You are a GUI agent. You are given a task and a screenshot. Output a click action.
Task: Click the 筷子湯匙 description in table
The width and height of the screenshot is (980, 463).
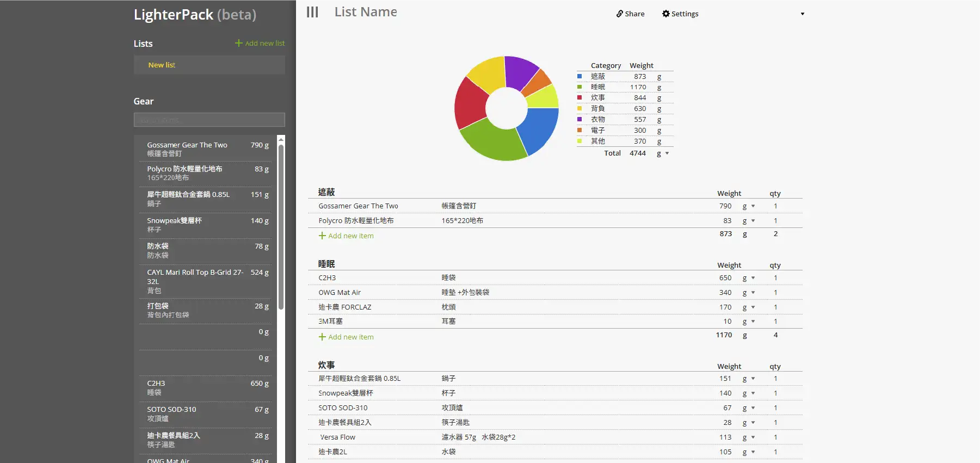pyautogui.click(x=455, y=423)
